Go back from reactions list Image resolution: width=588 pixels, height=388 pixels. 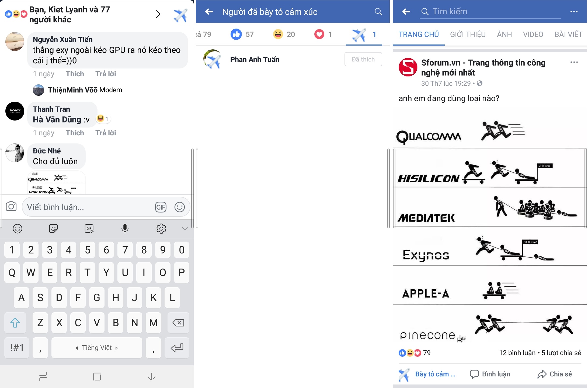(x=209, y=12)
